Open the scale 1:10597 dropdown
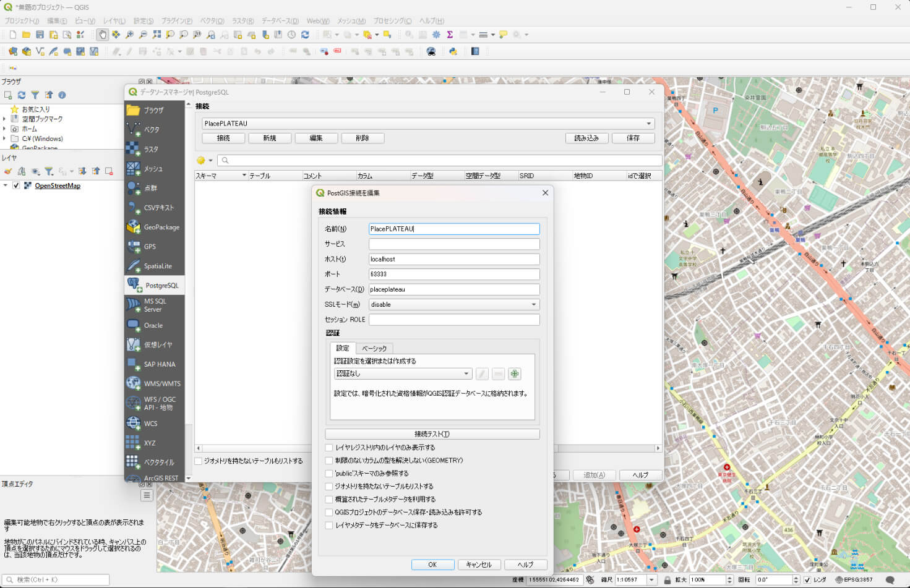The width and height of the screenshot is (910, 588). coord(651,579)
